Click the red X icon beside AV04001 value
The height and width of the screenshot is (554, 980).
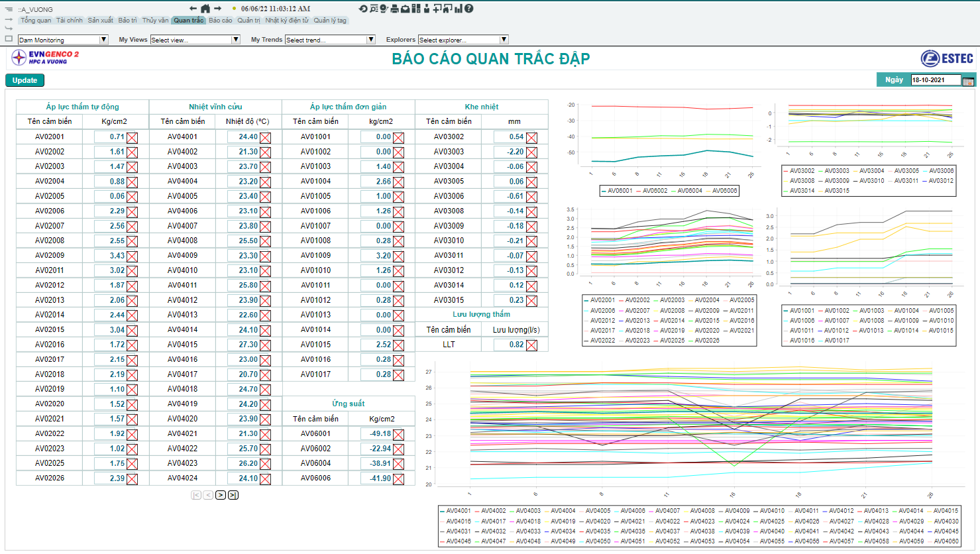(x=265, y=138)
